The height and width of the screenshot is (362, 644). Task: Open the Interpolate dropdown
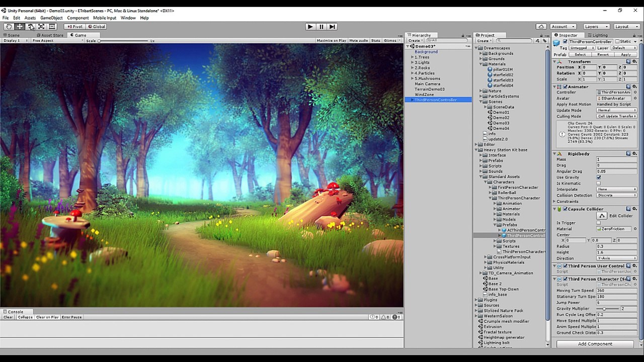coord(617,190)
